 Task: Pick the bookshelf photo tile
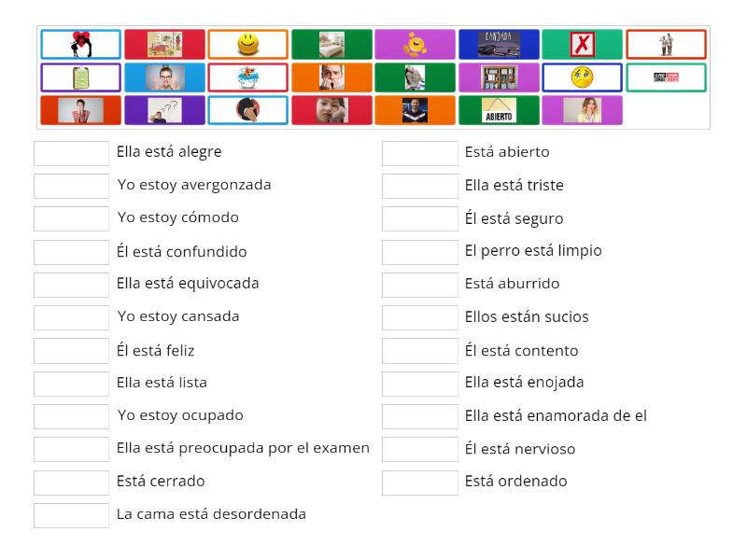tap(499, 77)
